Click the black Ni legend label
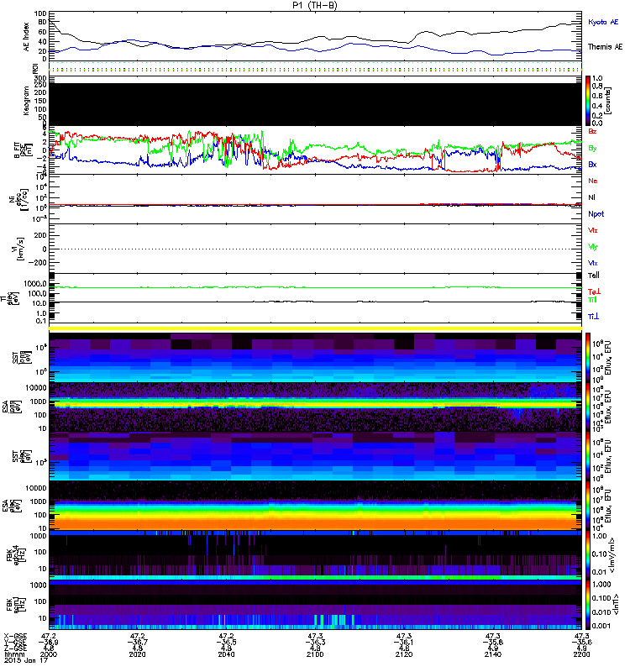 click(591, 197)
